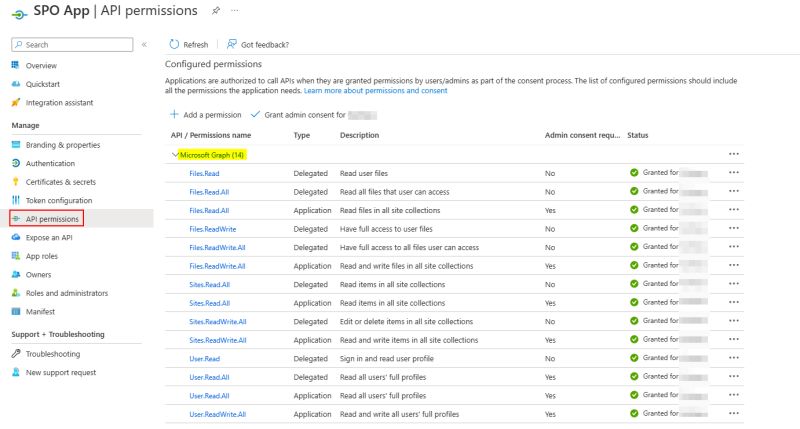Navigate to Expose an API

point(49,238)
